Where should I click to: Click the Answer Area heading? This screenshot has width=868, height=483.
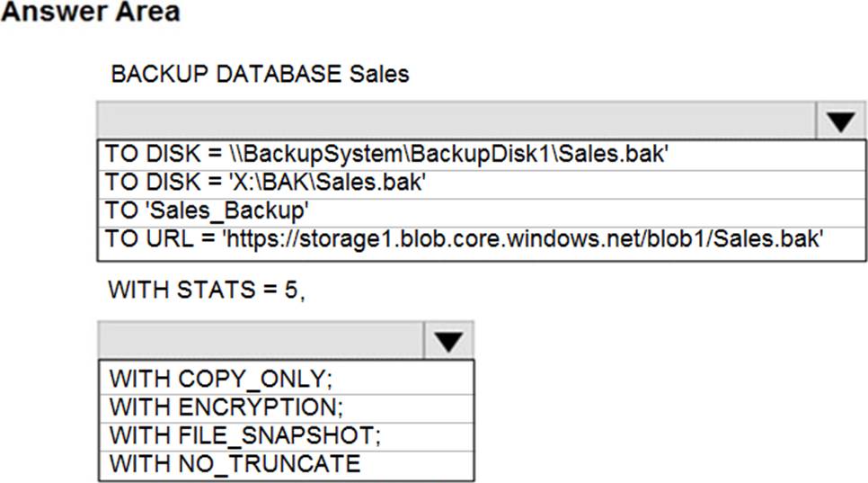(x=91, y=13)
